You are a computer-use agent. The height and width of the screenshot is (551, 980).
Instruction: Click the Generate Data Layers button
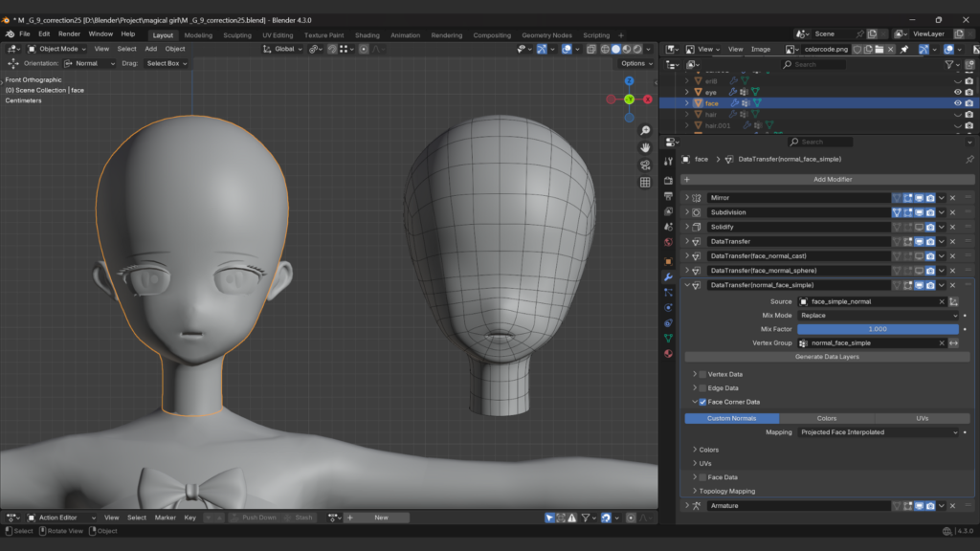(x=826, y=357)
